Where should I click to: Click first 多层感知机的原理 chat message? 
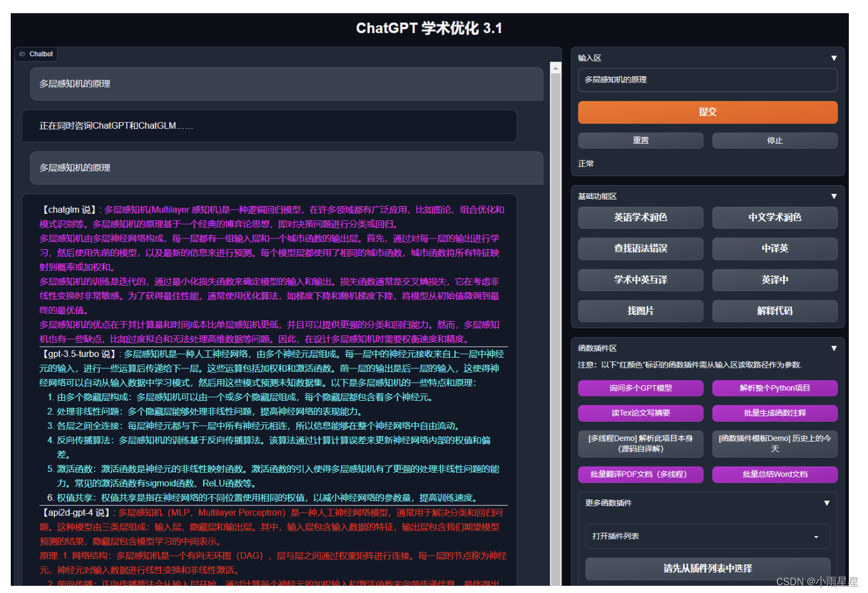point(287,84)
